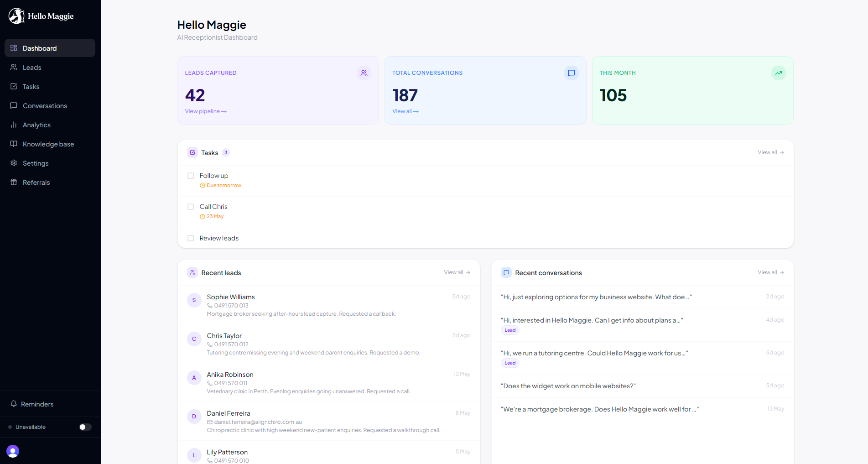Navigate to Analytics
868x464 pixels.
[x=50, y=125]
